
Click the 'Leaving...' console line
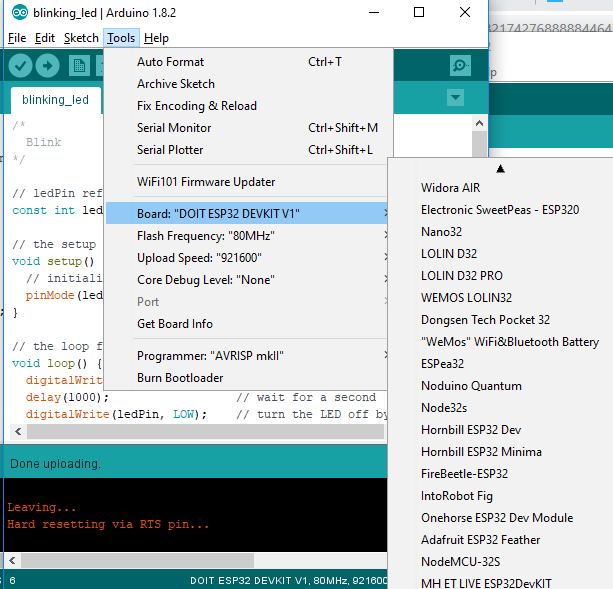pyautogui.click(x=41, y=507)
